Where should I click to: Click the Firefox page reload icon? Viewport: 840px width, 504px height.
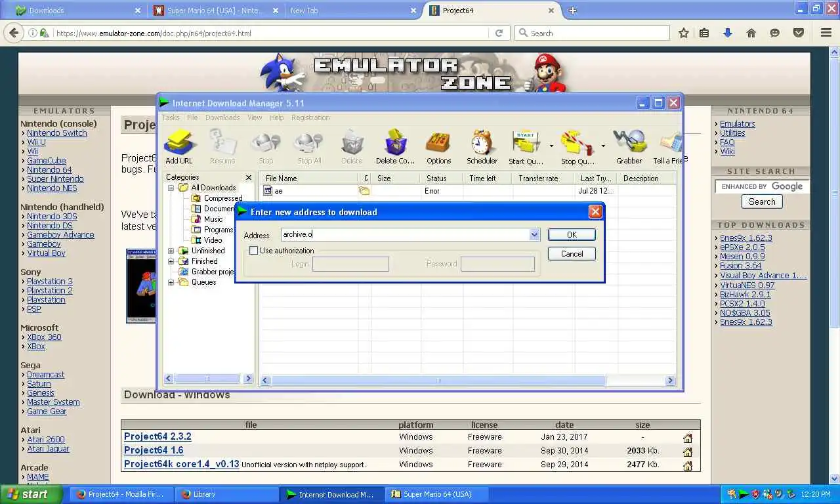499,33
